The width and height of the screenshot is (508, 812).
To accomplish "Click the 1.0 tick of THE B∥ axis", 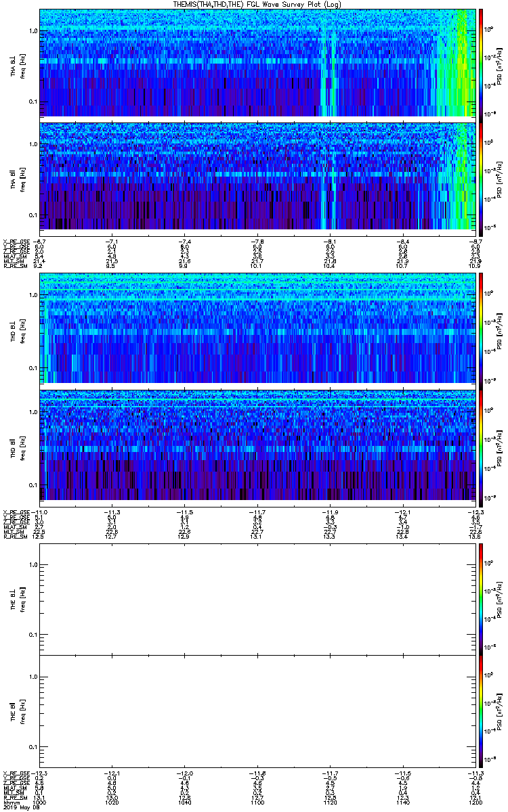I will [x=32, y=677].
